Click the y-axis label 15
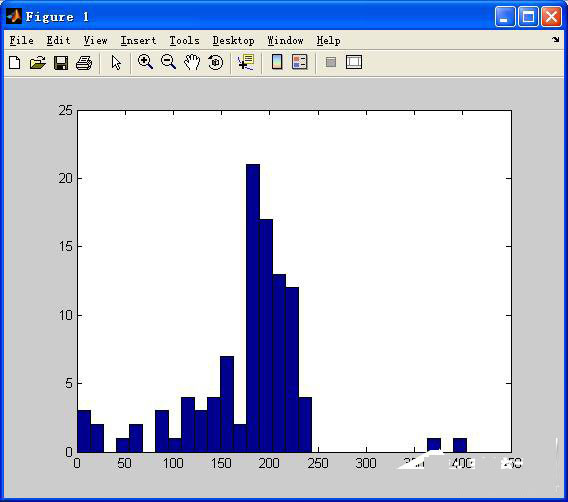This screenshot has height=502, width=568. [66, 246]
